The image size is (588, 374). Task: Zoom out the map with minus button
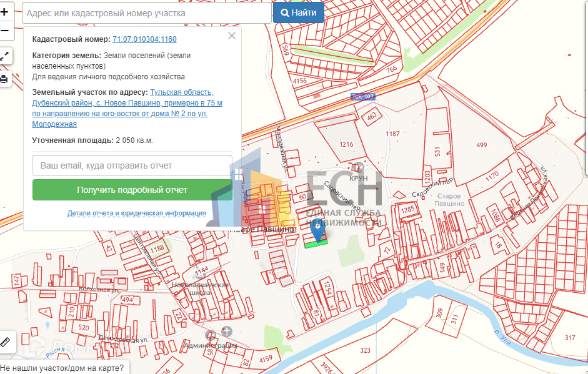click(x=4, y=31)
